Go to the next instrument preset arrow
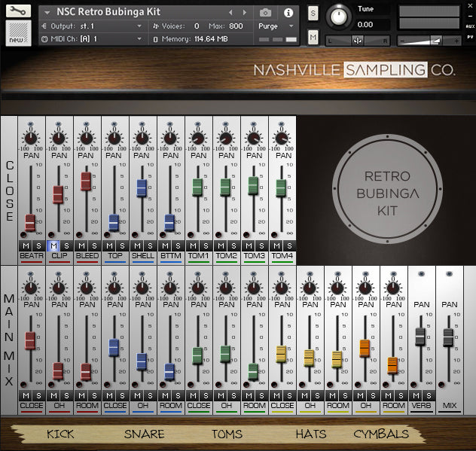Image resolution: width=476 pixels, height=451 pixels. [243, 13]
